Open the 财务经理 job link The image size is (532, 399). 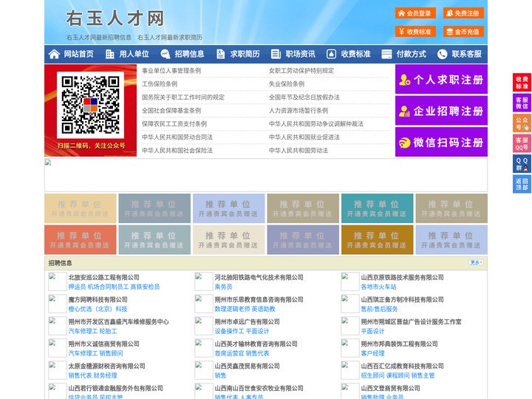pyautogui.click(x=105, y=375)
